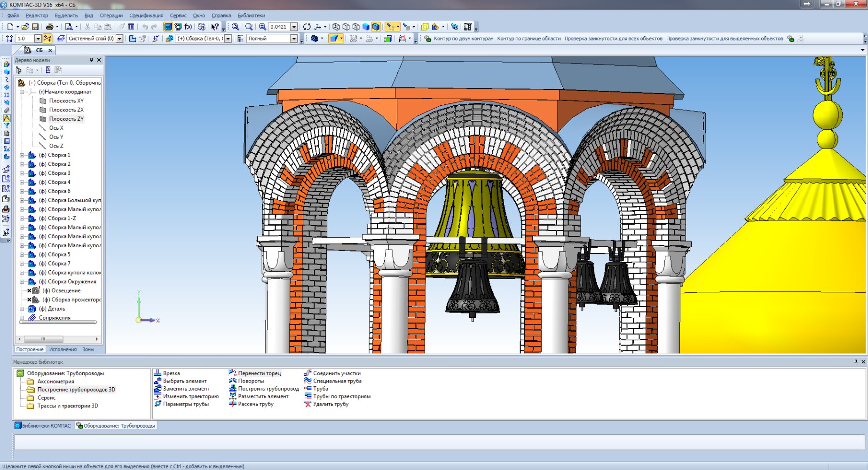Click the Save document icon
Viewport: 868px width, 470px height.
point(35,27)
